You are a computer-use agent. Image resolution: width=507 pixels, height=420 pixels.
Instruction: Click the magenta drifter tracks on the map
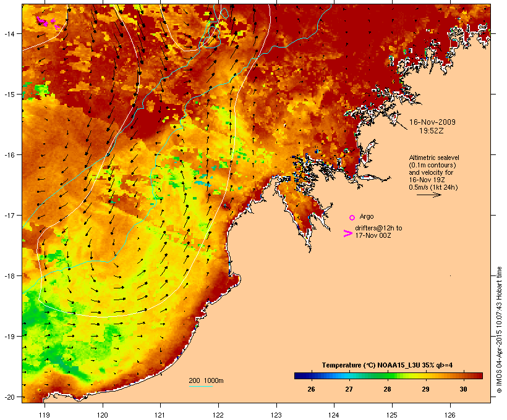click(x=47, y=23)
